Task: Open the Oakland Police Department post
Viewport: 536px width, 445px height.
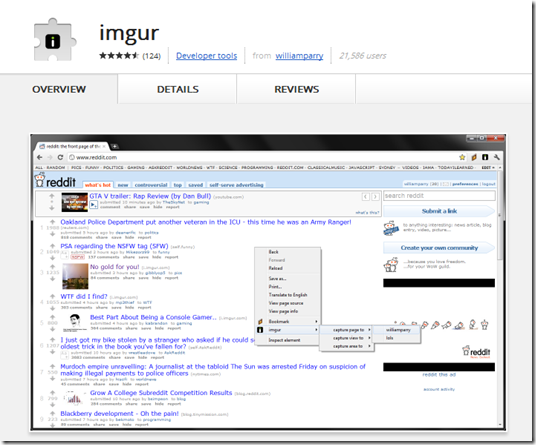Action: (206, 222)
